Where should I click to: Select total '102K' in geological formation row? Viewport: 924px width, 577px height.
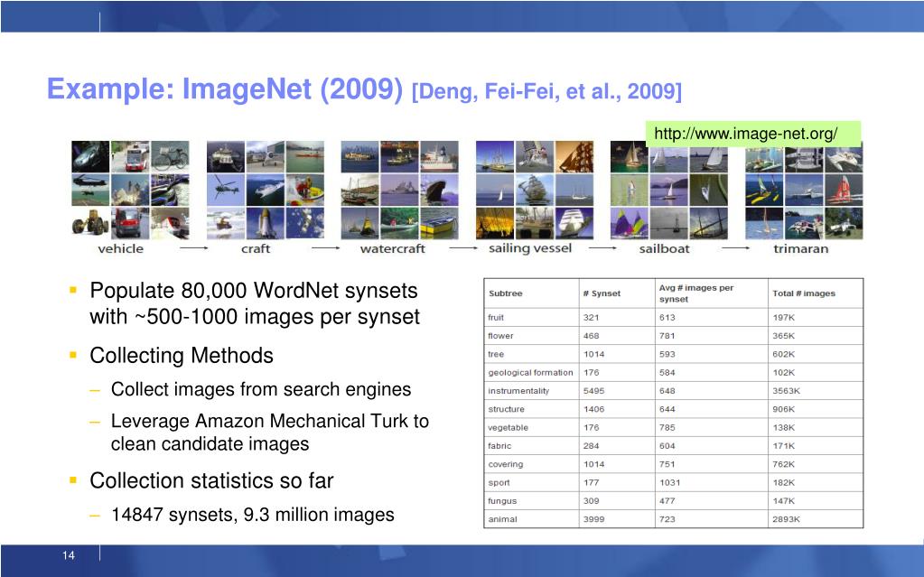(783, 373)
